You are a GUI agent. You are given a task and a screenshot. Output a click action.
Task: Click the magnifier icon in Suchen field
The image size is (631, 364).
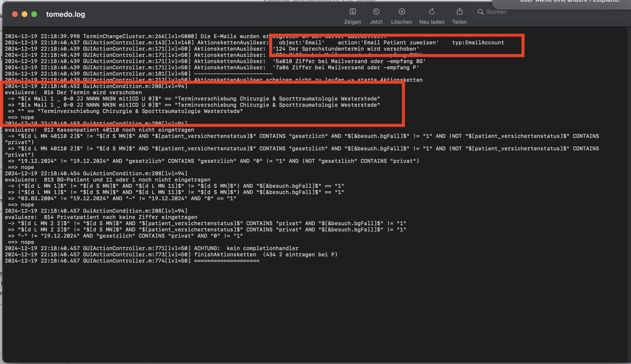pyautogui.click(x=480, y=12)
